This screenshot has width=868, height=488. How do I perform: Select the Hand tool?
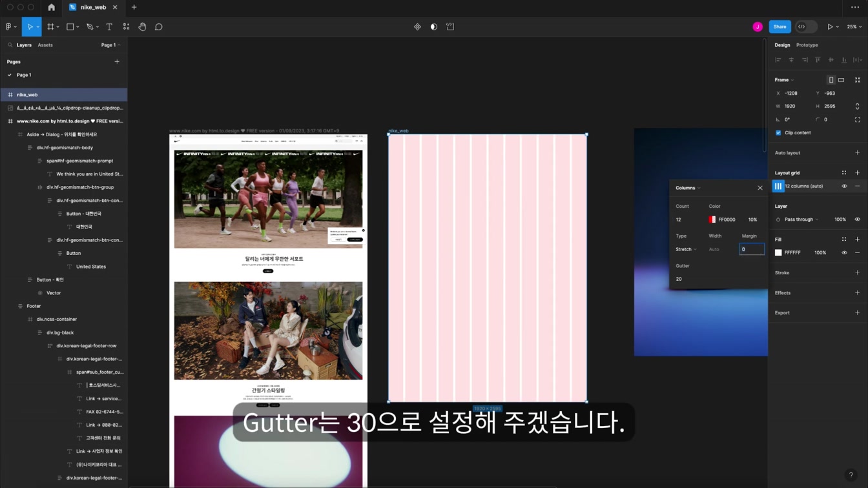point(142,26)
